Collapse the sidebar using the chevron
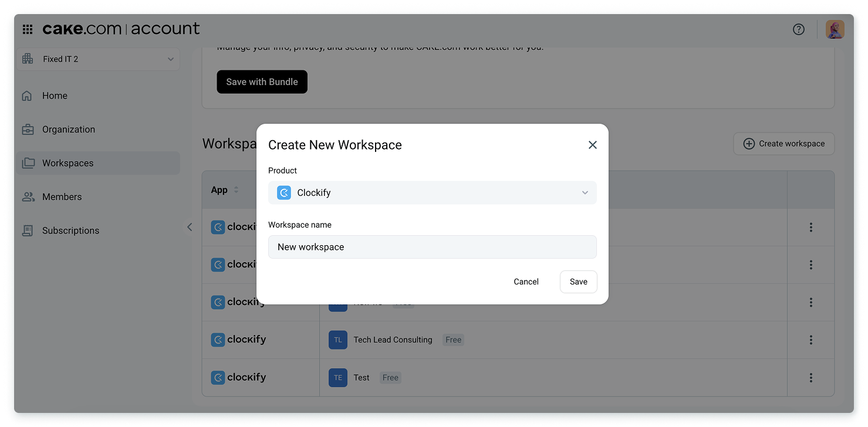The width and height of the screenshot is (868, 427). pos(190,226)
